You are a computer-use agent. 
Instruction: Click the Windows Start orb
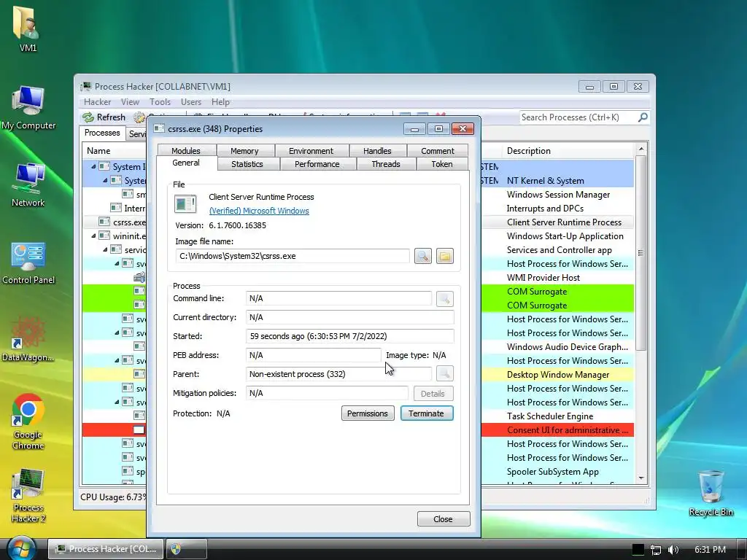21,548
